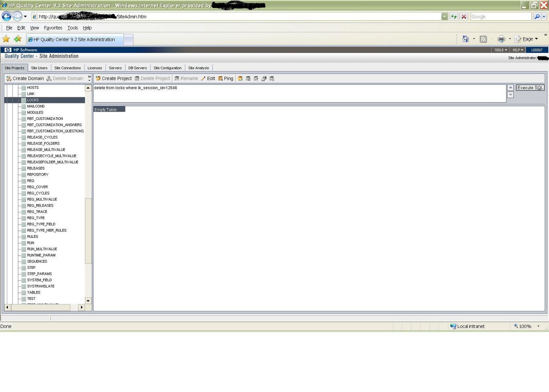
Task: Go back with the browser Back arrow
Action: (x=7, y=16)
